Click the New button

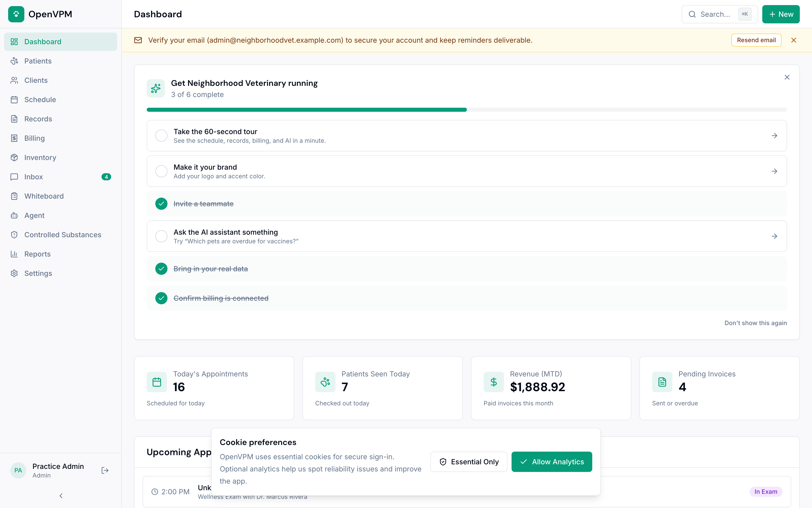pyautogui.click(x=781, y=14)
